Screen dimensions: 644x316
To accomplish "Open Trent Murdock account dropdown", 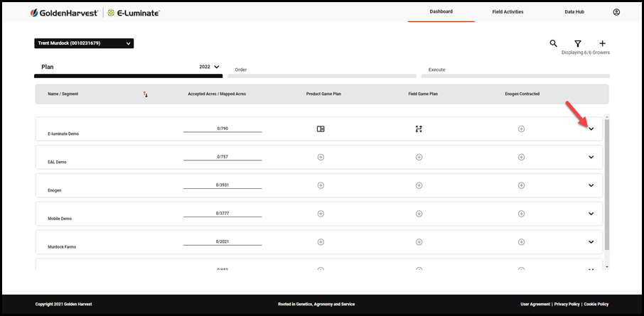I will point(84,43).
